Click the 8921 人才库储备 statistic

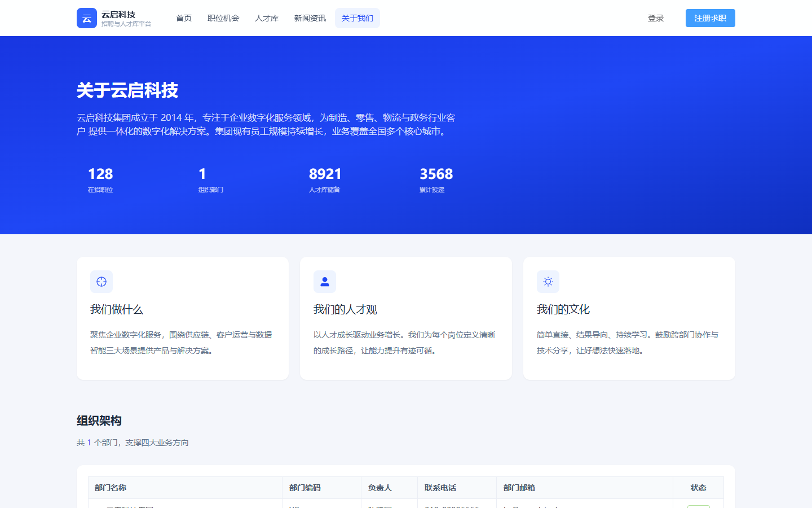tap(325, 179)
